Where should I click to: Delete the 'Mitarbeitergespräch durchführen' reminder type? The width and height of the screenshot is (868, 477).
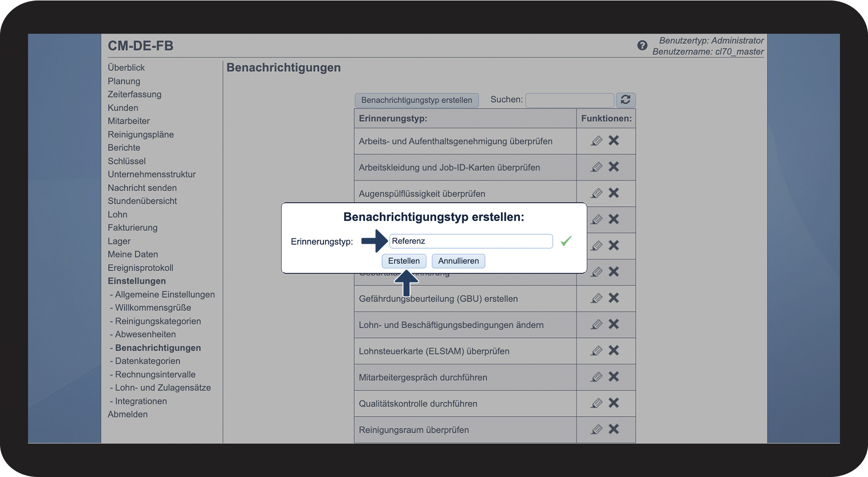pyautogui.click(x=614, y=377)
